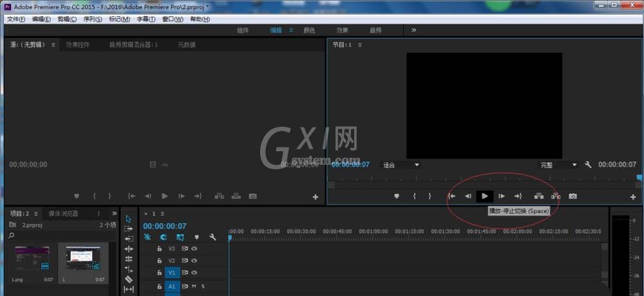This screenshot has height=296, width=644.
Task: Open Source monitor button editor plus
Action: [x=316, y=197]
